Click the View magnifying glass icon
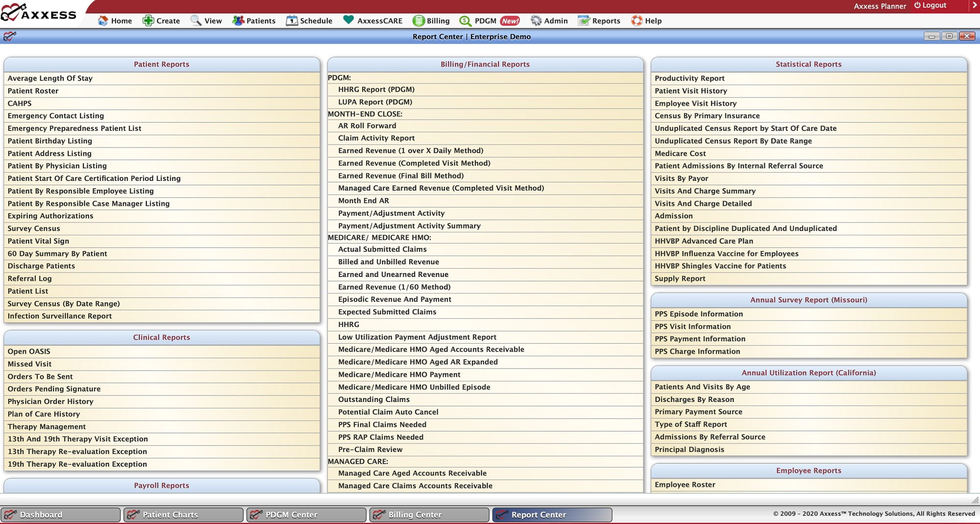The width and height of the screenshot is (980, 524). click(x=196, y=21)
